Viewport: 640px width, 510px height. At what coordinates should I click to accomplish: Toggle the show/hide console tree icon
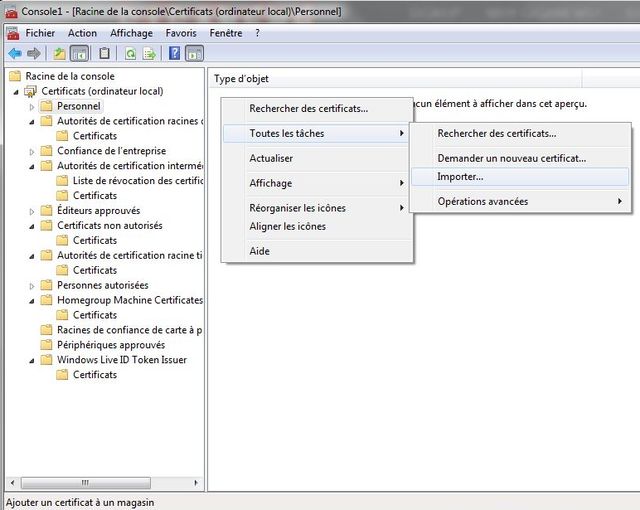(x=79, y=53)
